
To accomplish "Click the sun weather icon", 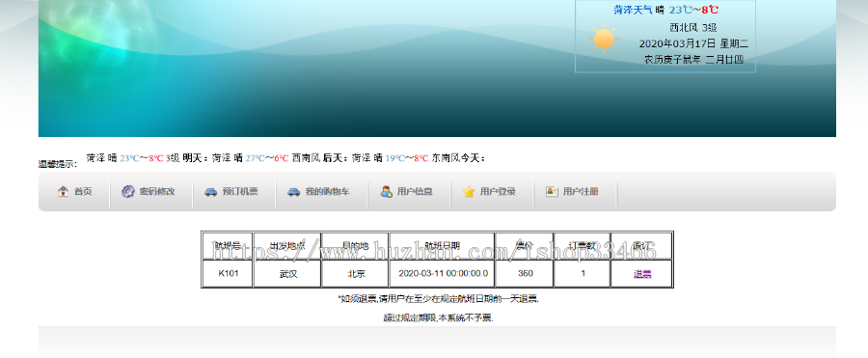I will 604,40.
